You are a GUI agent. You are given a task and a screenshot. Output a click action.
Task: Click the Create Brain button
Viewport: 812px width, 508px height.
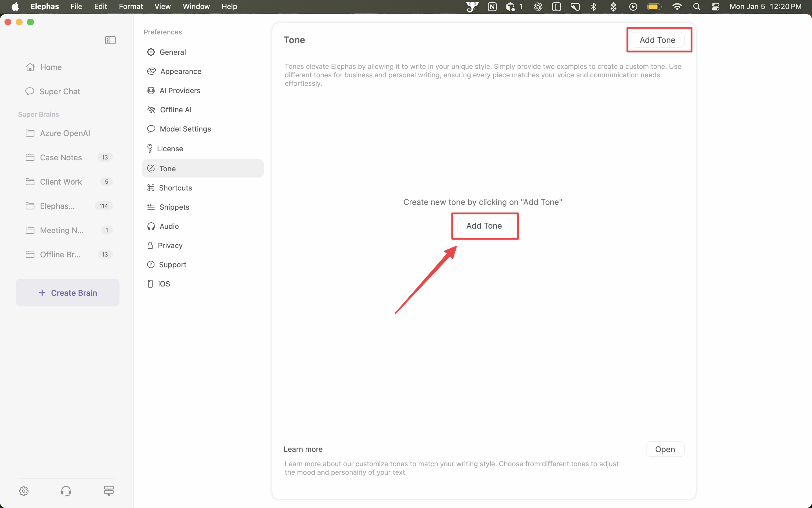tap(67, 293)
